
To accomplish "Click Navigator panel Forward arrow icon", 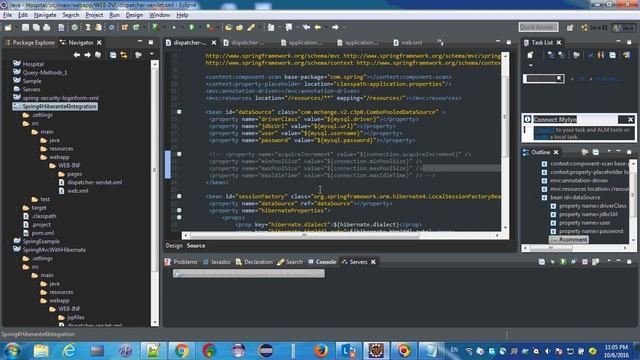I will click(87, 55).
